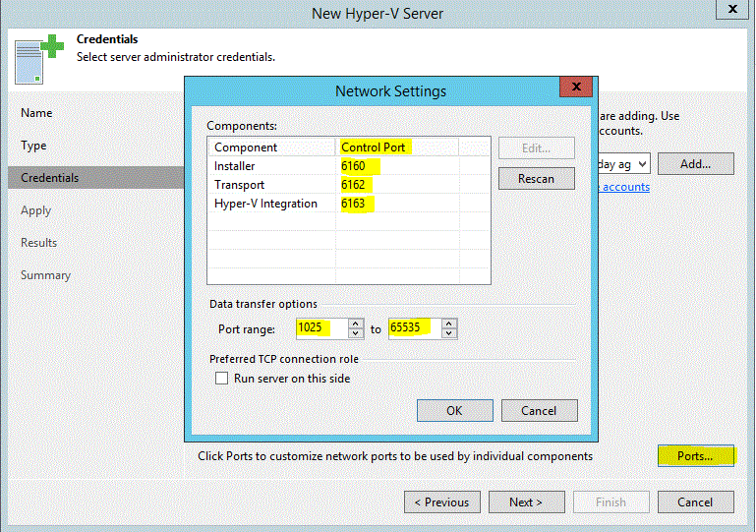This screenshot has width=756, height=532.
Task: Increase the port range end value
Action: [448, 324]
